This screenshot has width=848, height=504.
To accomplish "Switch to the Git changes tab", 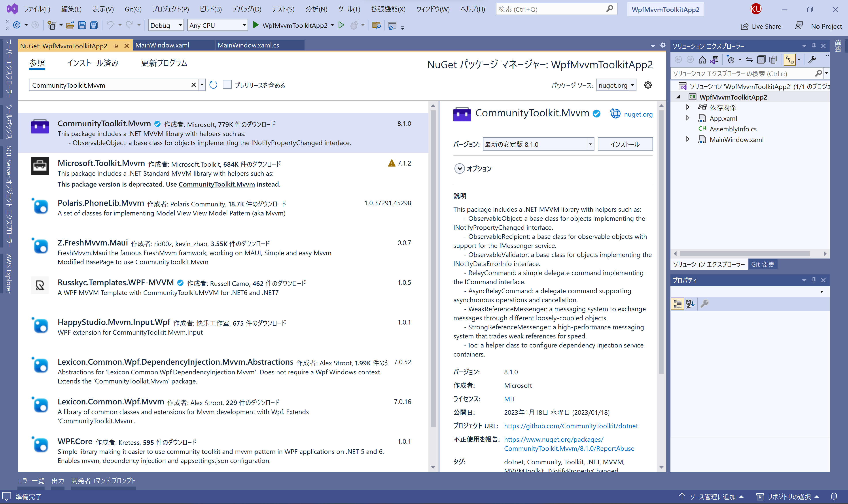I will pos(762,264).
